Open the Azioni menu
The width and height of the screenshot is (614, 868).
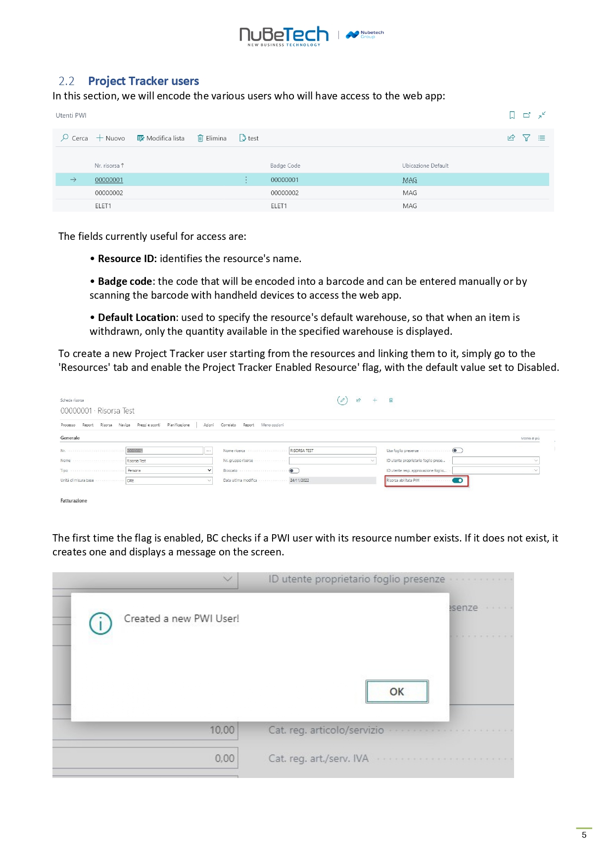[x=209, y=425]
